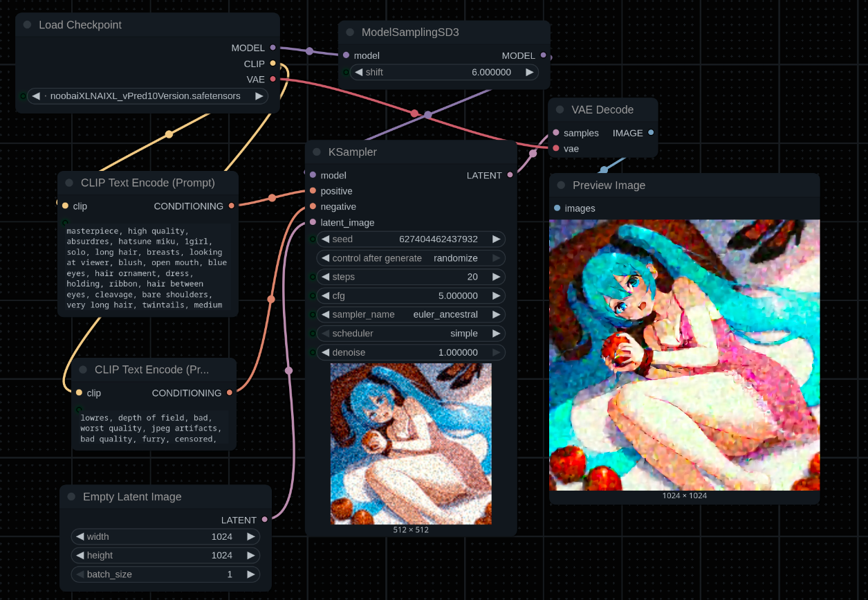Screen dimensions: 868x600
Task: Decrease denoise with the left arrow
Action: tap(325, 352)
